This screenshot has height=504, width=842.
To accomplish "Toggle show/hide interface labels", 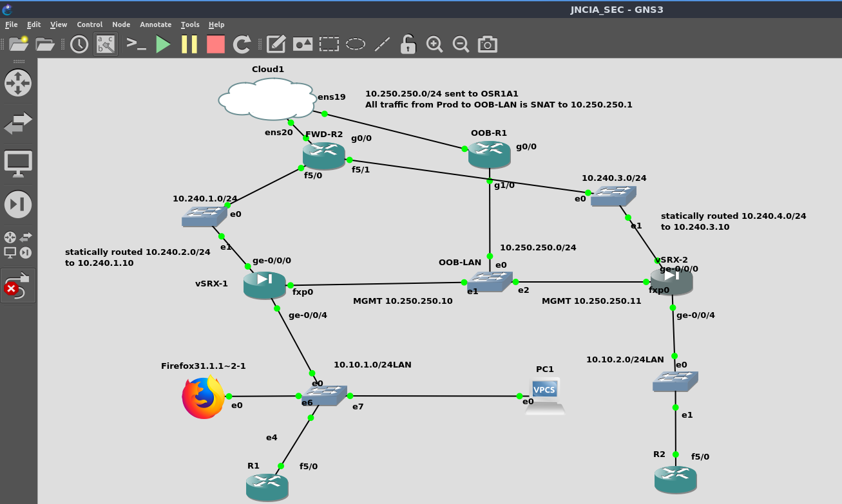I will (x=105, y=44).
